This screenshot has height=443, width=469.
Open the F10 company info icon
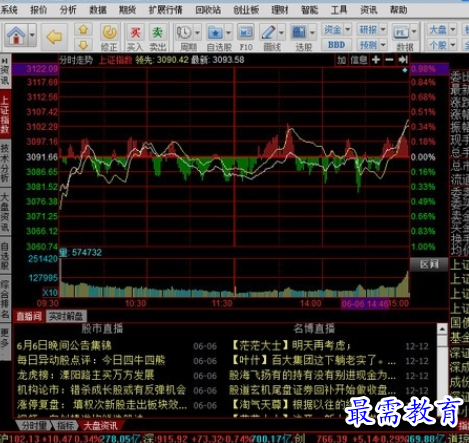point(246,33)
